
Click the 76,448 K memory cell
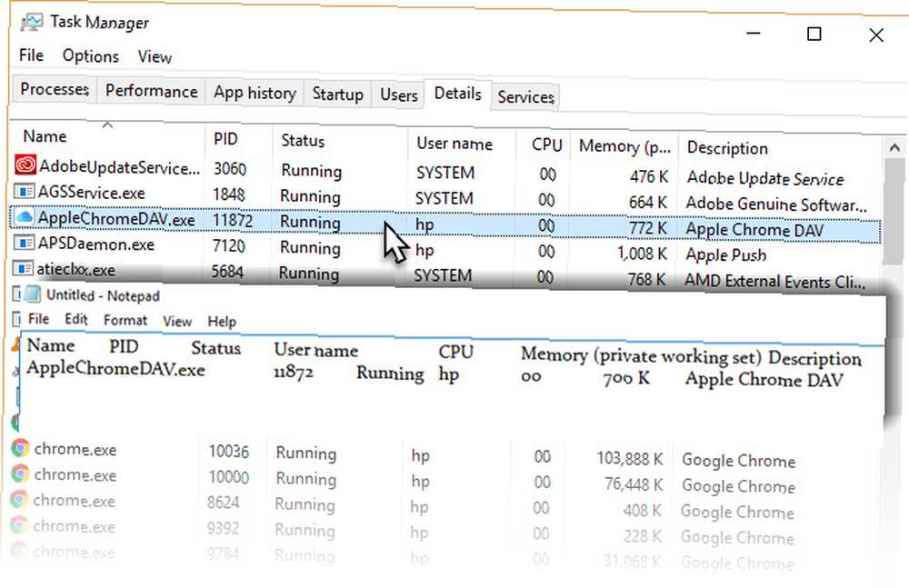[x=633, y=484]
